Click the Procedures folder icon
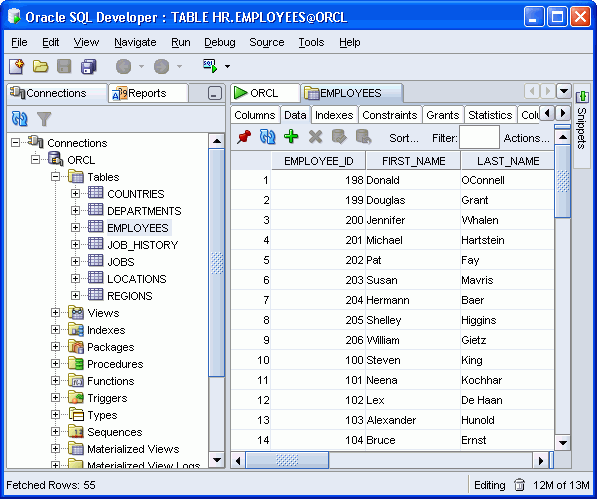 (76, 364)
